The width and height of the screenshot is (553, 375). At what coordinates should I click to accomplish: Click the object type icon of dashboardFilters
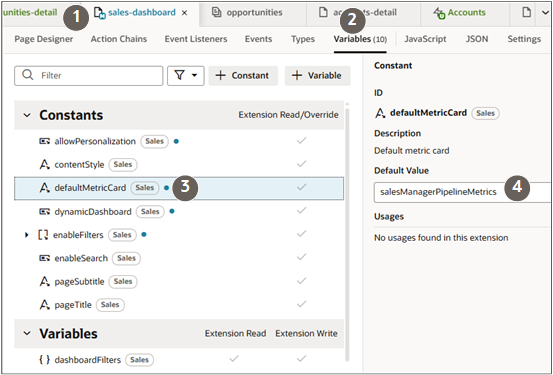point(44,360)
